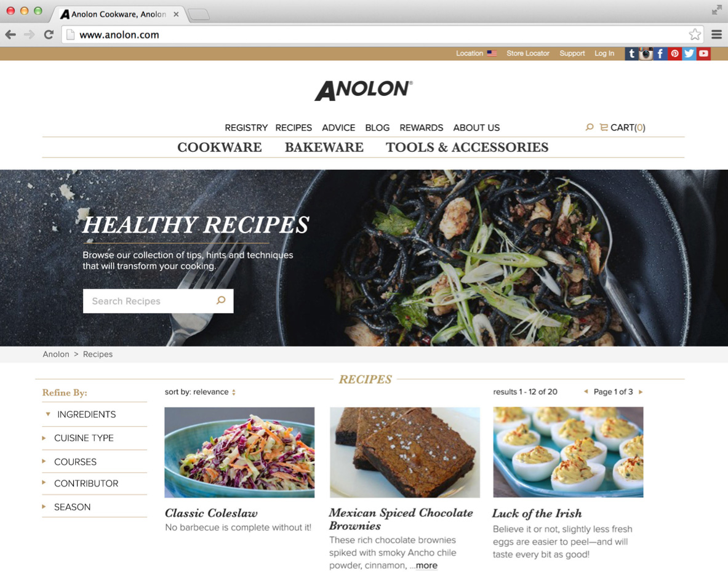The height and width of the screenshot is (574, 728).
Task: Open the YouTube channel icon
Action: pos(703,54)
